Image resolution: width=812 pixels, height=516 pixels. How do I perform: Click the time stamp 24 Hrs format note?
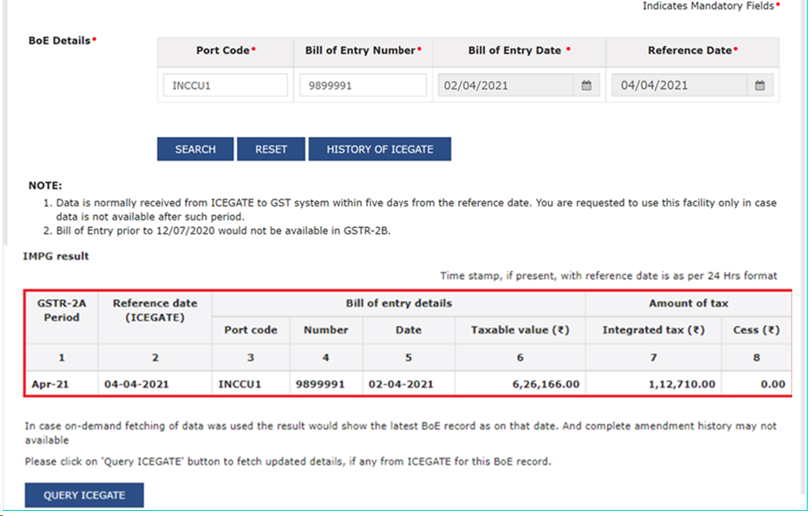608,276
